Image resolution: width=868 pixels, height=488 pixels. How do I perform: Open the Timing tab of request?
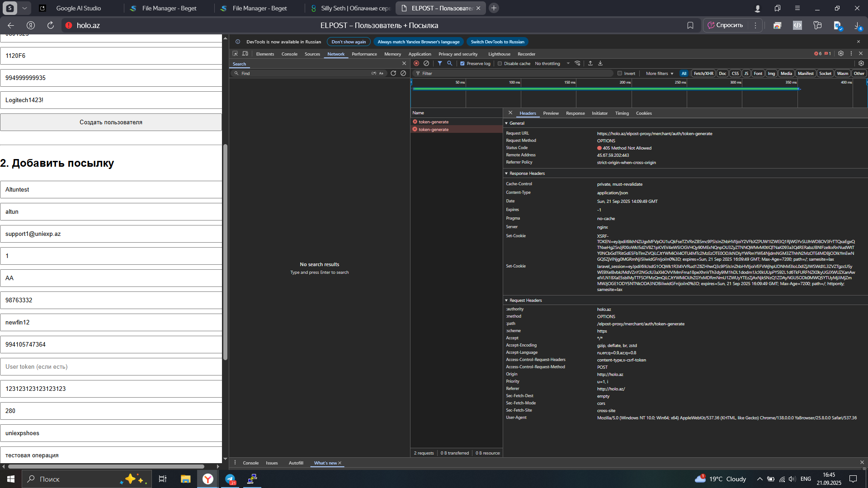pyautogui.click(x=622, y=113)
